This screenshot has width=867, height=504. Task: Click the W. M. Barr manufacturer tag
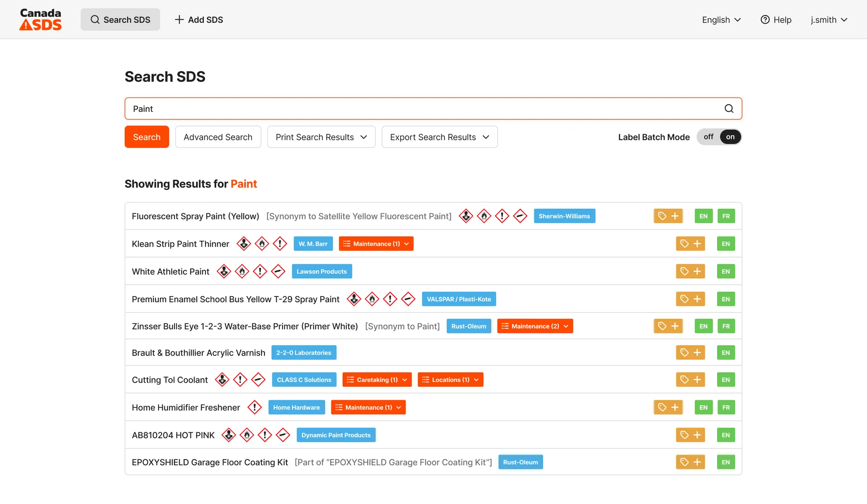[x=313, y=244]
